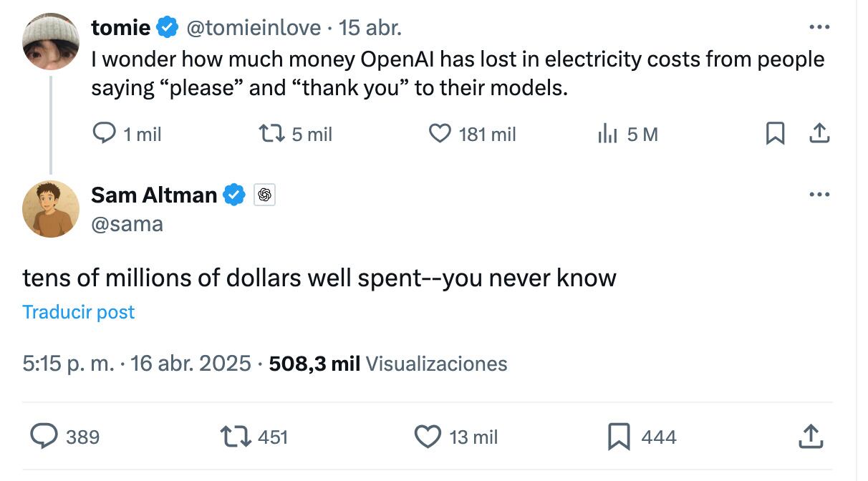Viewport: 868px width, 481px height.
Task: Like tomie's post
Action: click(439, 134)
